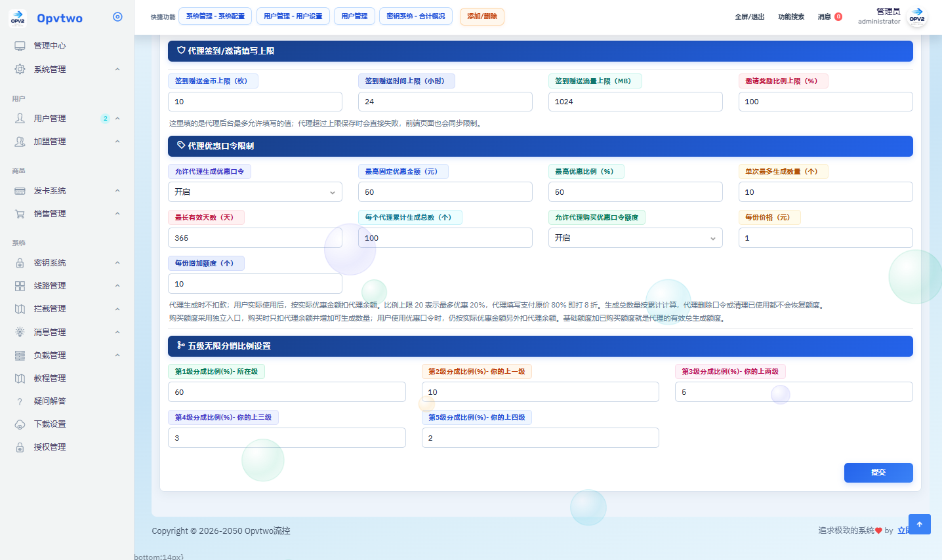Expand the 系统管理 chevron
The width and height of the screenshot is (942, 560).
tap(117, 69)
